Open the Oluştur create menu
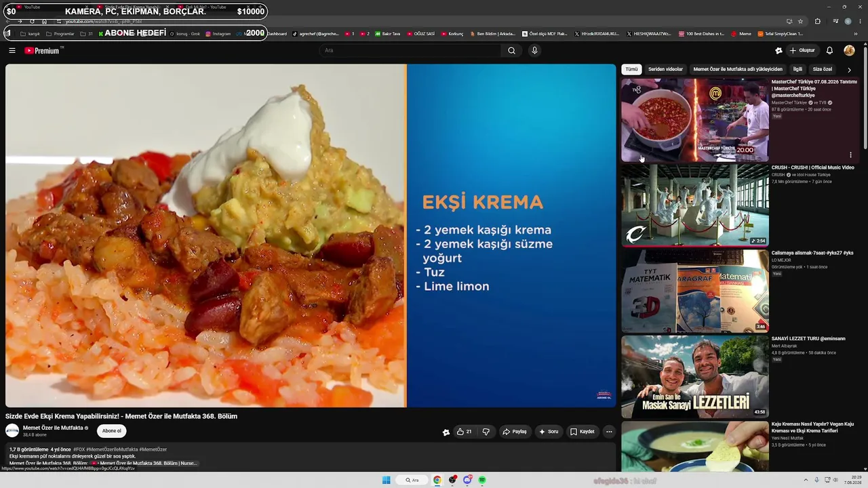This screenshot has width=868, height=488. [x=802, y=50]
